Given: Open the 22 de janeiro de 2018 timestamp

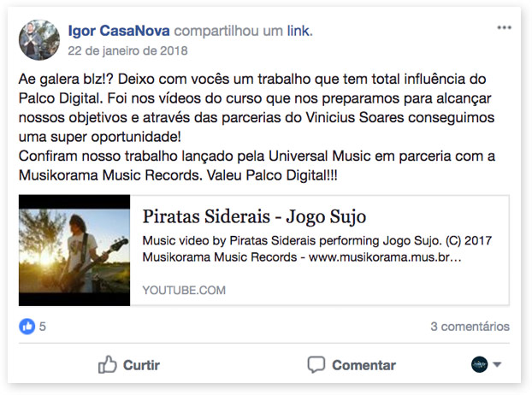Looking at the screenshot, I should pyautogui.click(x=127, y=50).
